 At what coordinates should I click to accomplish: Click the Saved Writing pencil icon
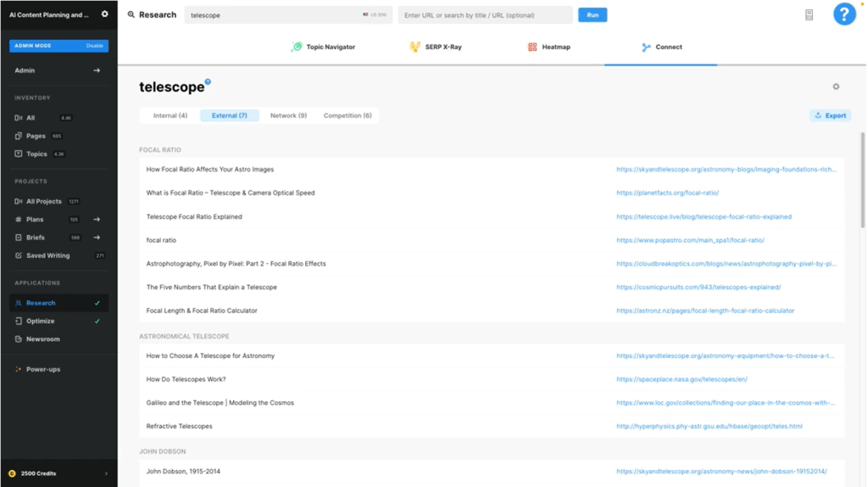[x=19, y=255]
